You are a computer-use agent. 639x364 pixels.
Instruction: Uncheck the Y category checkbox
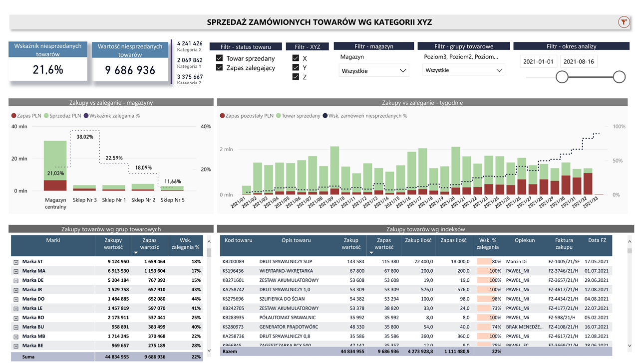296,68
